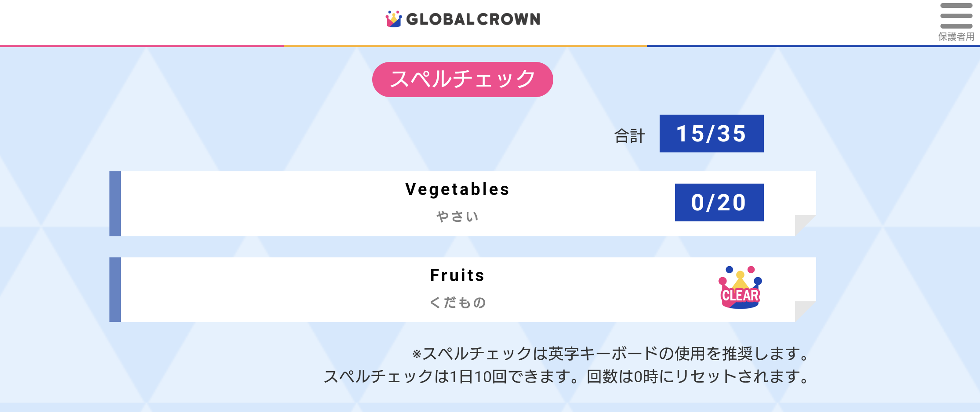The width and height of the screenshot is (980, 412).
Task: Click the 合計 total label
Action: (x=629, y=136)
